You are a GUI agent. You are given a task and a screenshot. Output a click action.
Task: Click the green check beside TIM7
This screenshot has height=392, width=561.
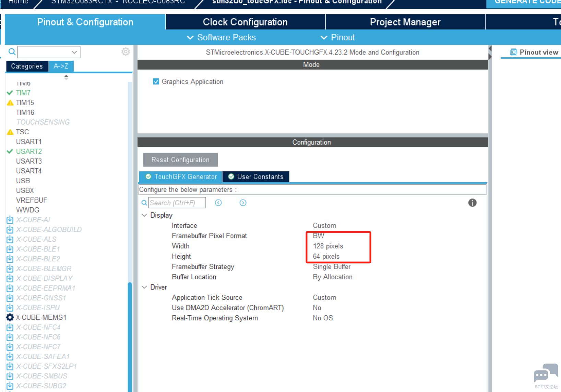10,93
